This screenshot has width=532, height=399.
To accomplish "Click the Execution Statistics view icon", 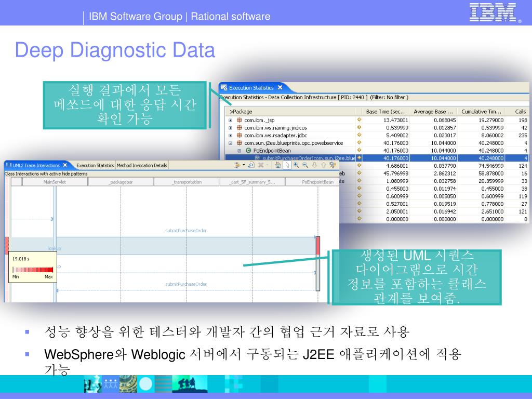I will coord(224,87).
